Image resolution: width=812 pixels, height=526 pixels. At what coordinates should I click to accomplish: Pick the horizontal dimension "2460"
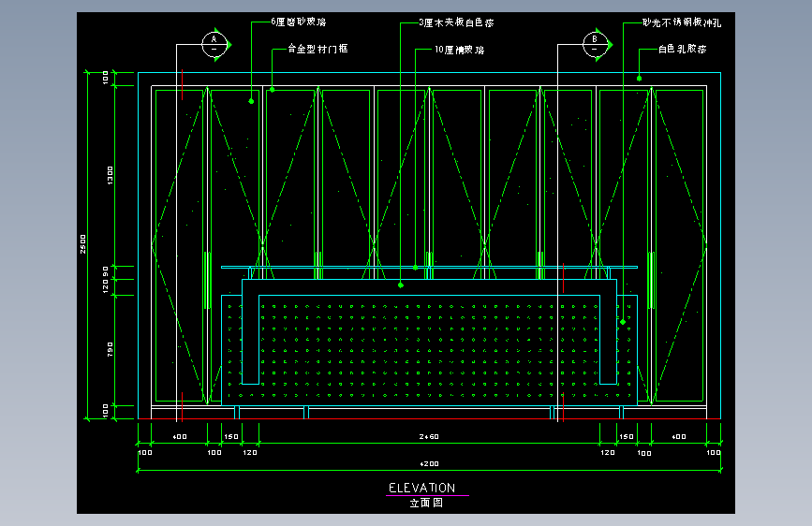click(429, 436)
